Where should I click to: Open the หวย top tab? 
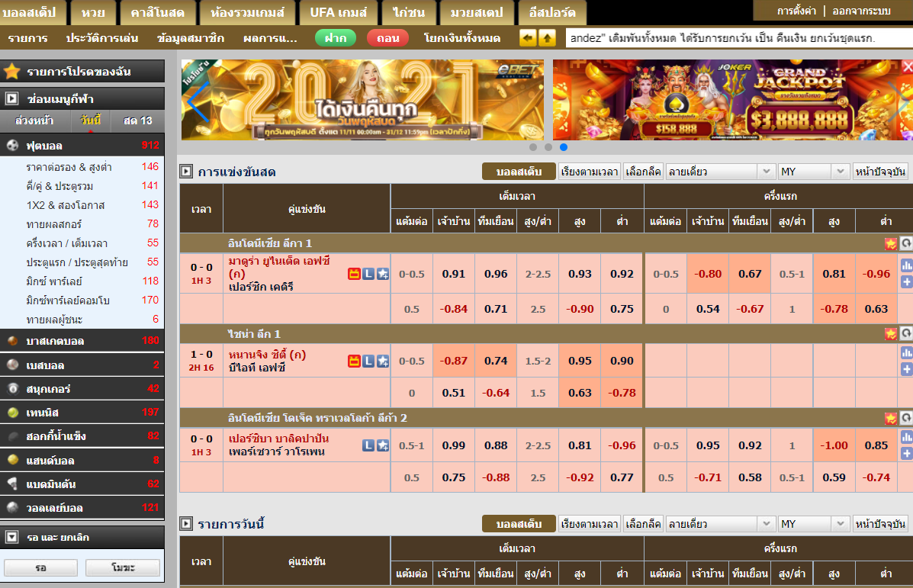point(93,12)
